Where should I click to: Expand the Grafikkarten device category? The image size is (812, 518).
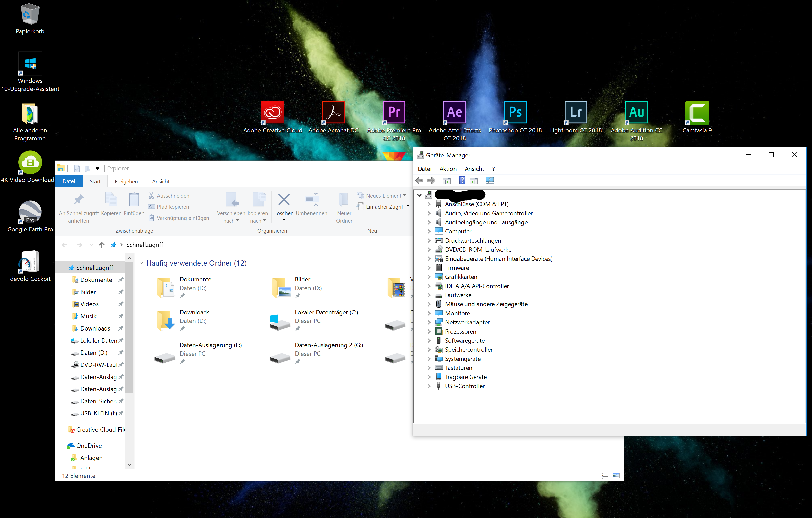(x=429, y=277)
